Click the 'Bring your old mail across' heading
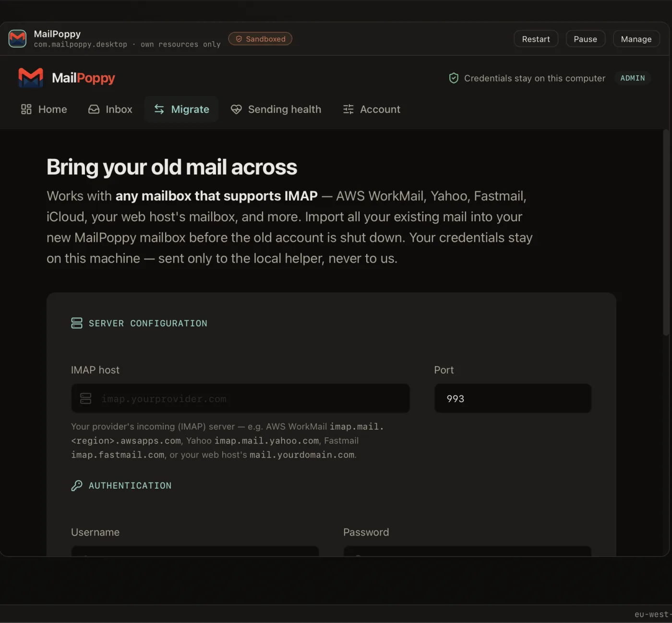 172,167
